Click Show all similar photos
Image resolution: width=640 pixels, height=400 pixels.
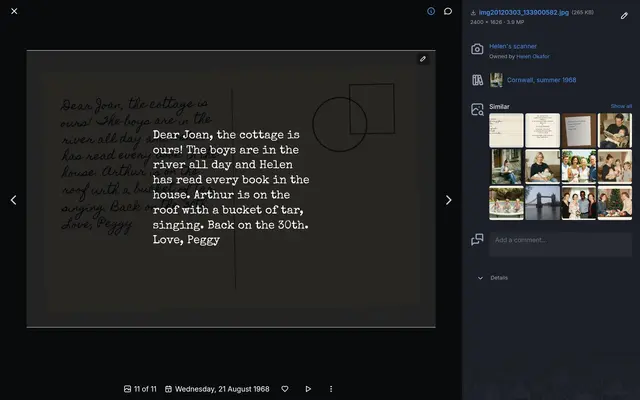pyautogui.click(x=621, y=106)
